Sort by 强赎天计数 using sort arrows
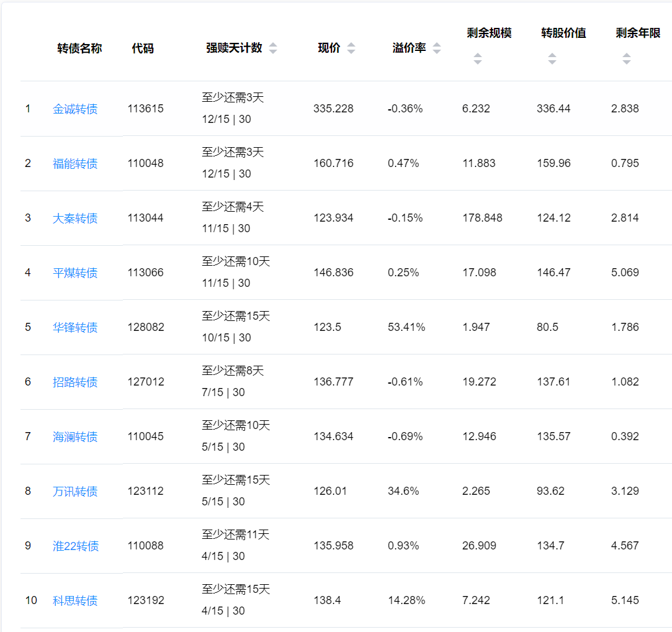 coord(273,48)
